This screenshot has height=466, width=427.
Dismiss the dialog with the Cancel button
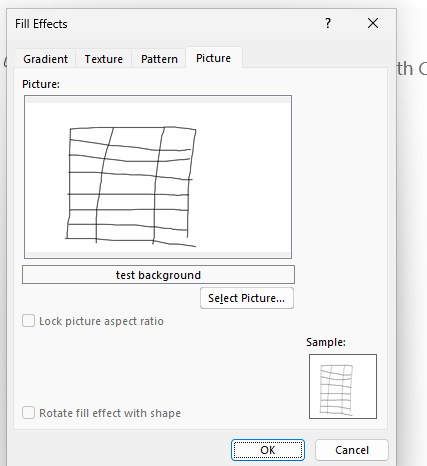pyautogui.click(x=352, y=450)
